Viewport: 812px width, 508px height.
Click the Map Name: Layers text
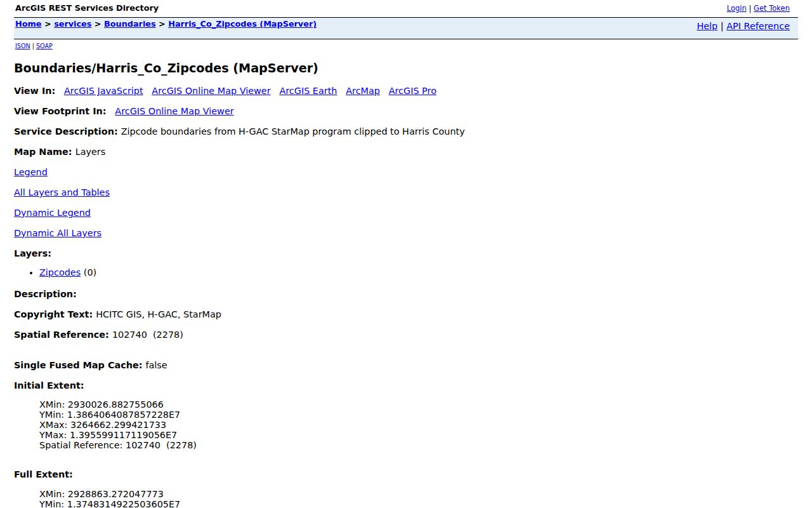60,152
